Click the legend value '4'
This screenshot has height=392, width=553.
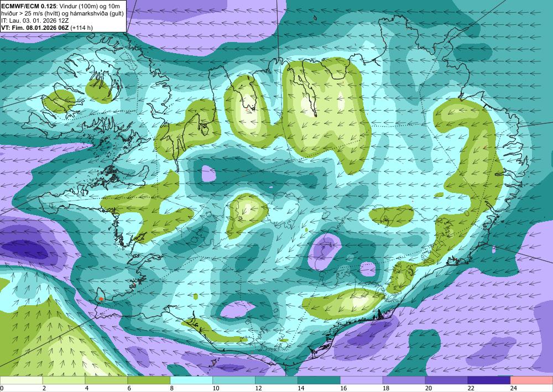pyautogui.click(x=87, y=388)
